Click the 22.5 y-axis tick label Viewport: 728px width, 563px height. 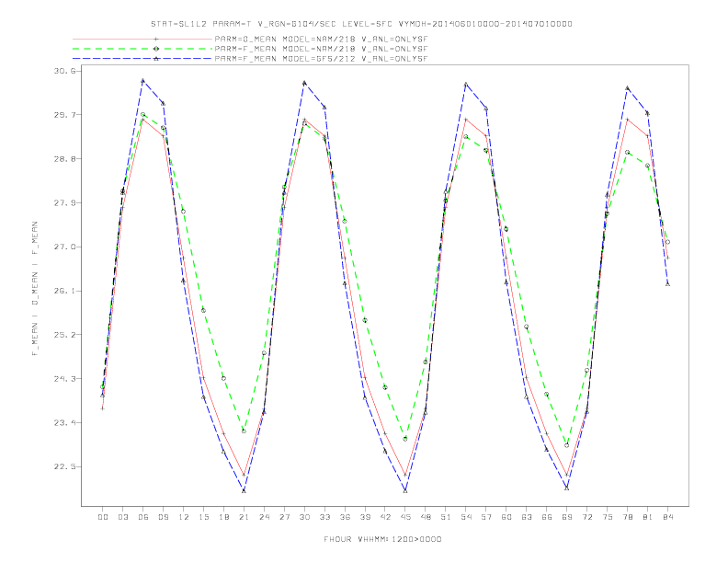coord(65,466)
